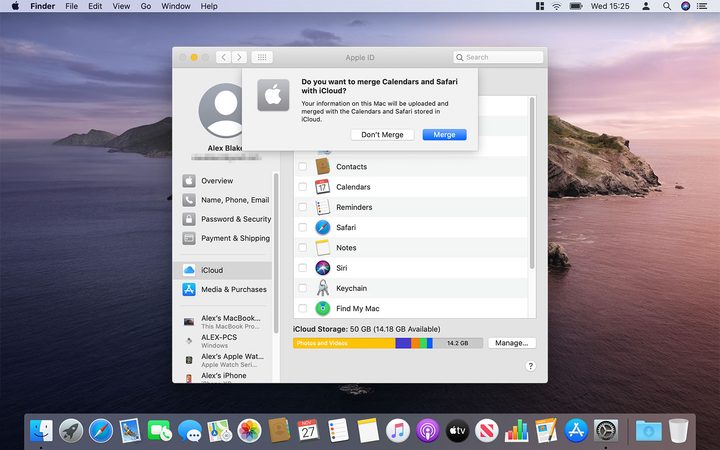
Task: Open Pages icon in the Dock
Action: click(546, 430)
